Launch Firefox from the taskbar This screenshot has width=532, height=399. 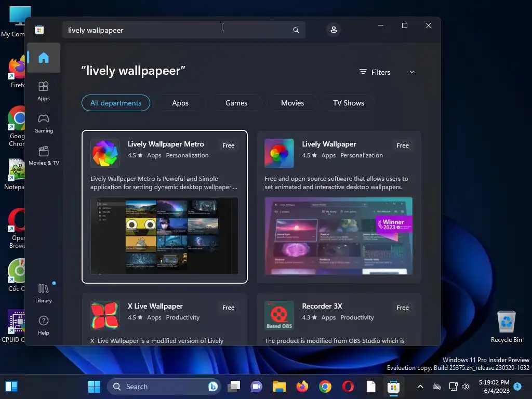click(302, 387)
